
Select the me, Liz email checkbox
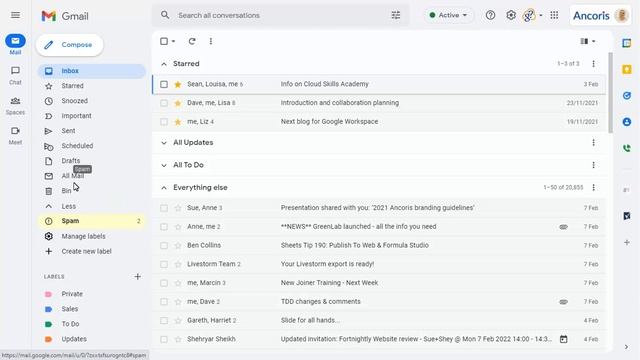click(164, 122)
